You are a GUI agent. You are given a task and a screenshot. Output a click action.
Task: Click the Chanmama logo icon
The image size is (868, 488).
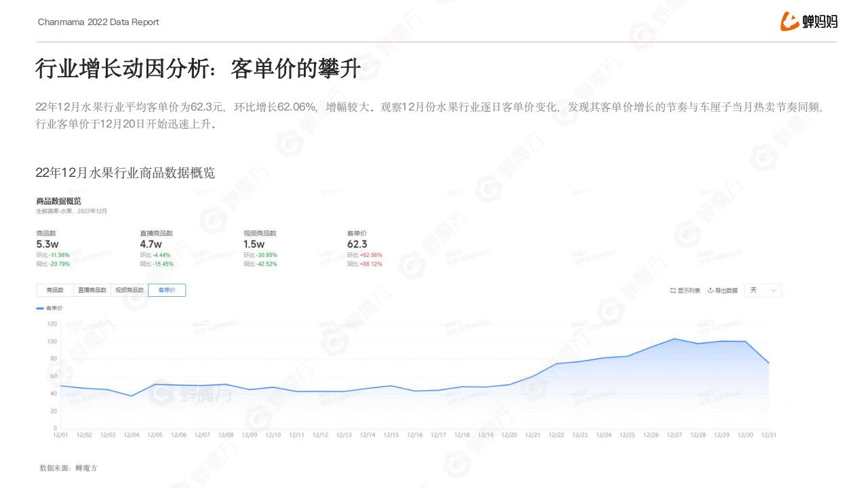[x=789, y=22]
